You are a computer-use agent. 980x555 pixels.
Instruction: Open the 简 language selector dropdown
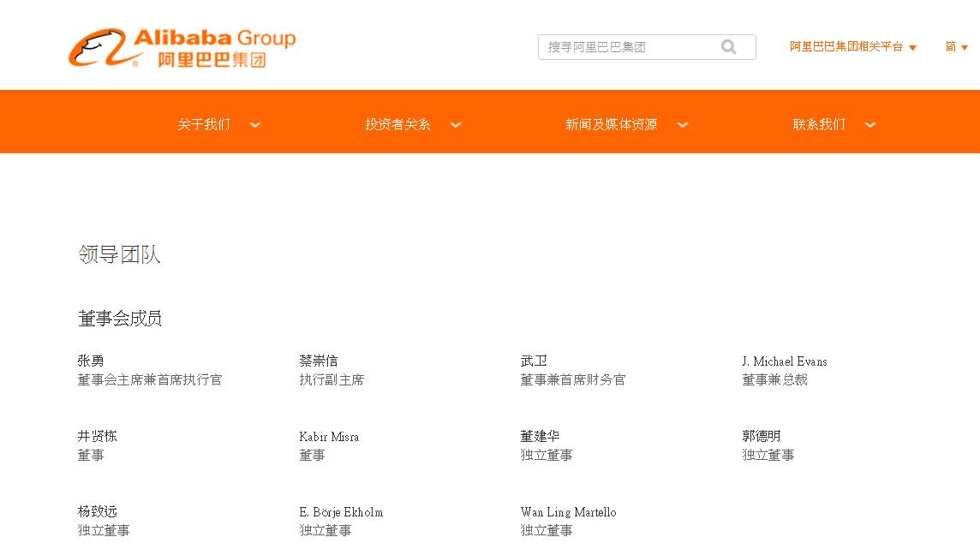click(x=956, y=47)
